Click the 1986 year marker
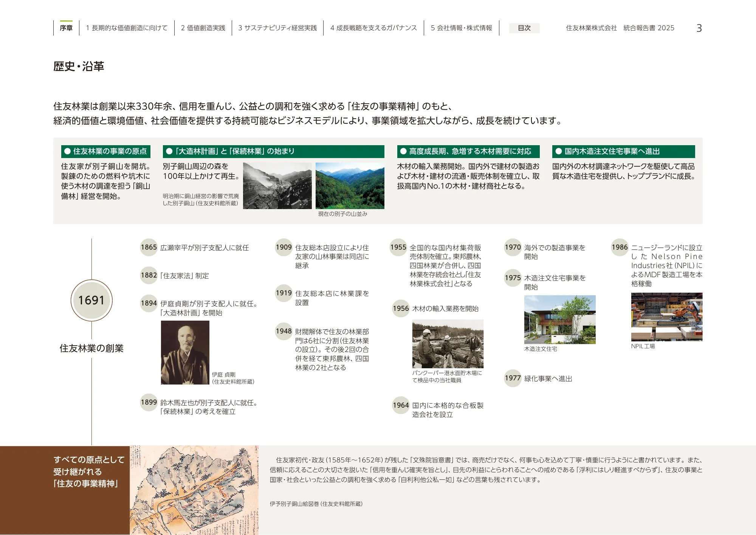The width and height of the screenshot is (756, 535). click(x=620, y=247)
